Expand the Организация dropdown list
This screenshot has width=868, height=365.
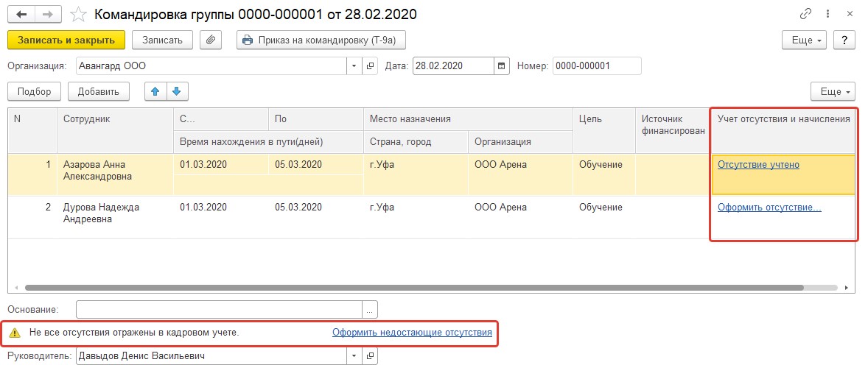pyautogui.click(x=355, y=65)
